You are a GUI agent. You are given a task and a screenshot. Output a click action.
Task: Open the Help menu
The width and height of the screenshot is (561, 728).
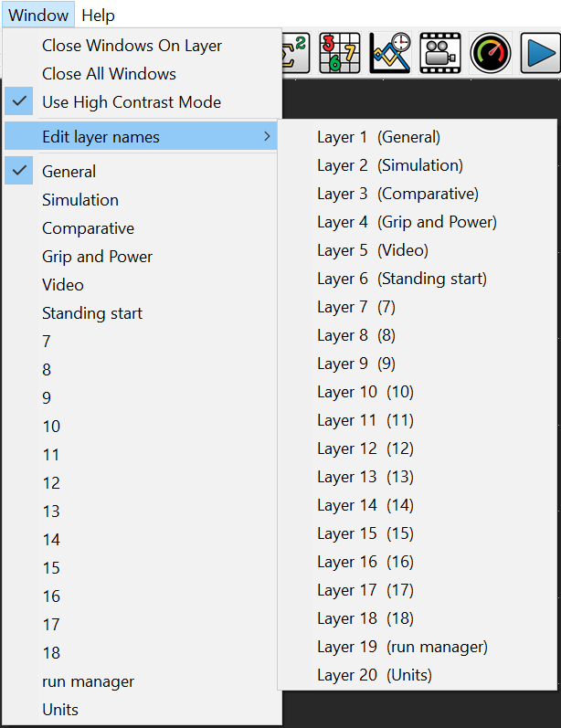click(x=98, y=16)
